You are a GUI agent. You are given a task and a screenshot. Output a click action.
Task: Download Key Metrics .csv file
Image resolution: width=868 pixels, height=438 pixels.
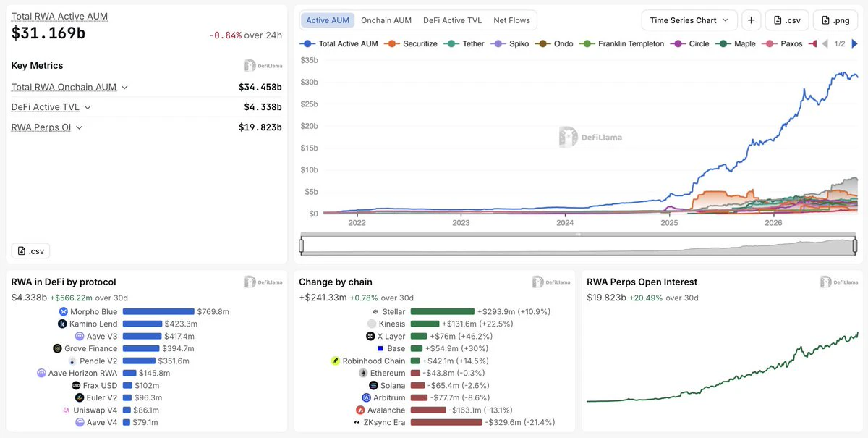(x=30, y=251)
